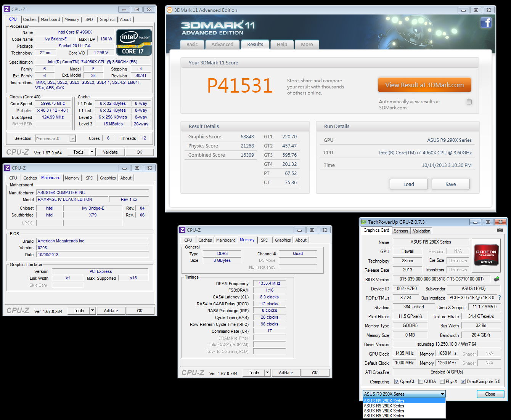
Task: Click the BIOS save icon beside BIOS Version
Action: pos(497,279)
